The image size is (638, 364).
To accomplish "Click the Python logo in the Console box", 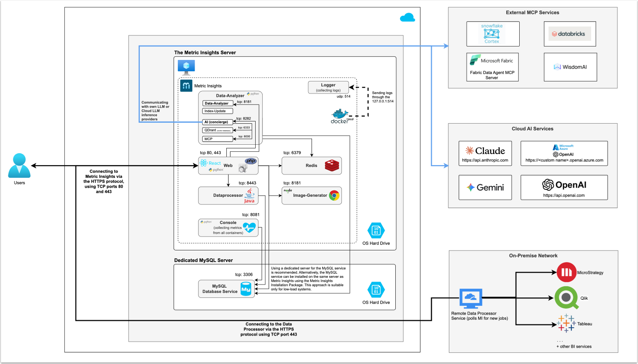I will point(205,222).
